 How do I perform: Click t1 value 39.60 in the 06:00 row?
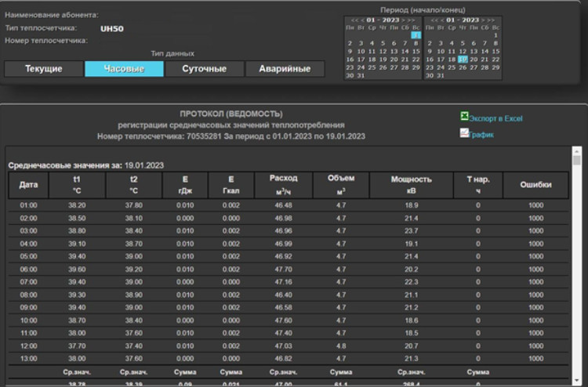pos(77,269)
